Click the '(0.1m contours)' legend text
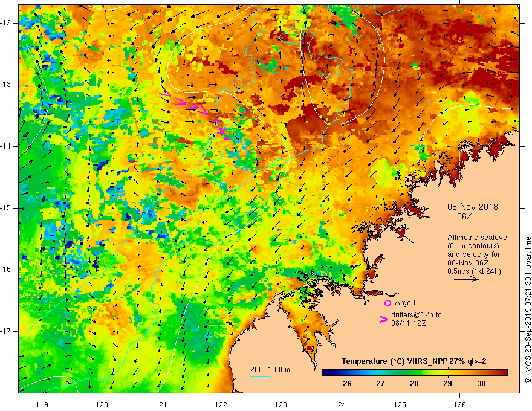 (473, 246)
